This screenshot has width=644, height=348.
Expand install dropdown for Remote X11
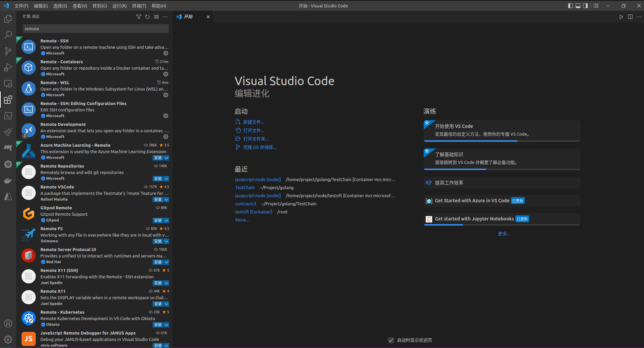pyautogui.click(x=166, y=304)
